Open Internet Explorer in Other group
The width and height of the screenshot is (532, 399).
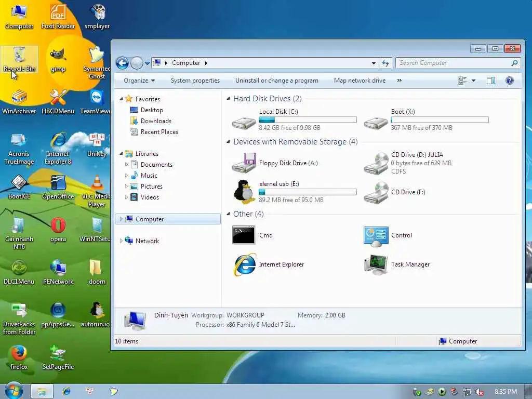click(x=269, y=264)
